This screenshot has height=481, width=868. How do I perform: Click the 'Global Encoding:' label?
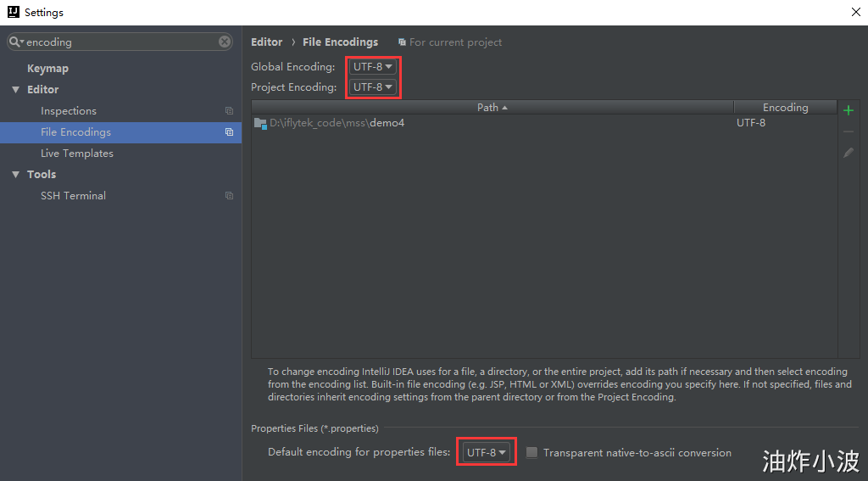(x=292, y=66)
